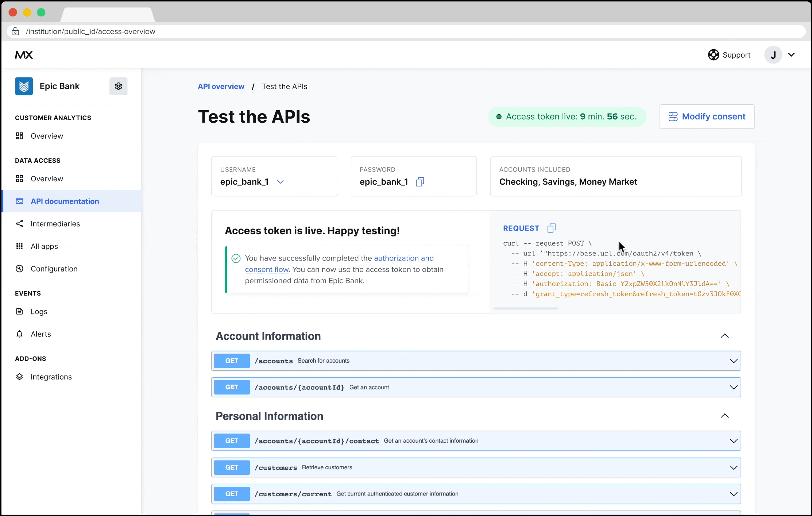Collapse the Account Information section
Image resolution: width=812 pixels, height=516 pixels.
pos(724,336)
